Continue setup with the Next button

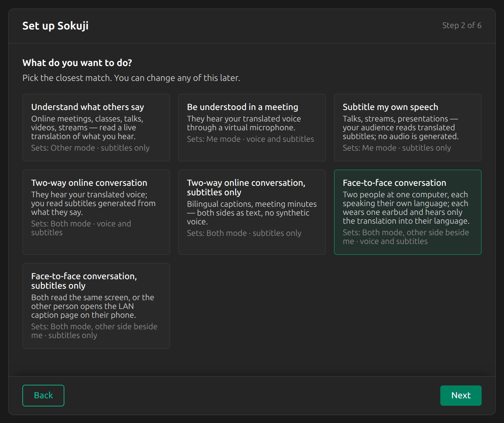pos(461,396)
